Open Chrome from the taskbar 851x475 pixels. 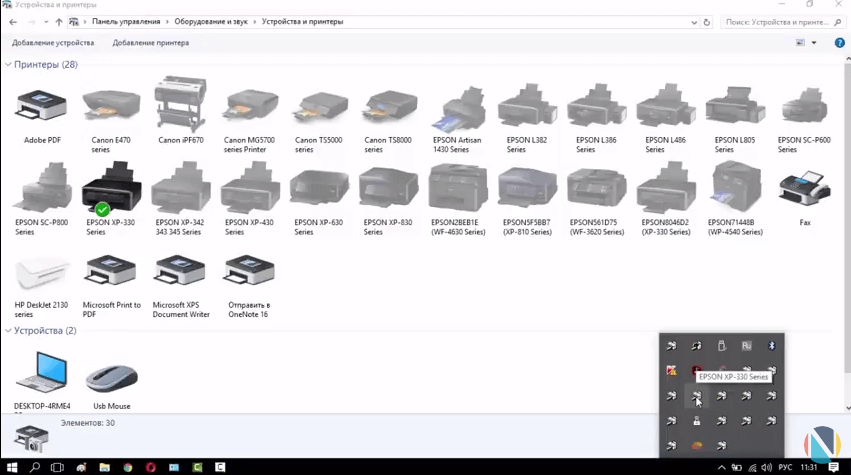[x=128, y=467]
